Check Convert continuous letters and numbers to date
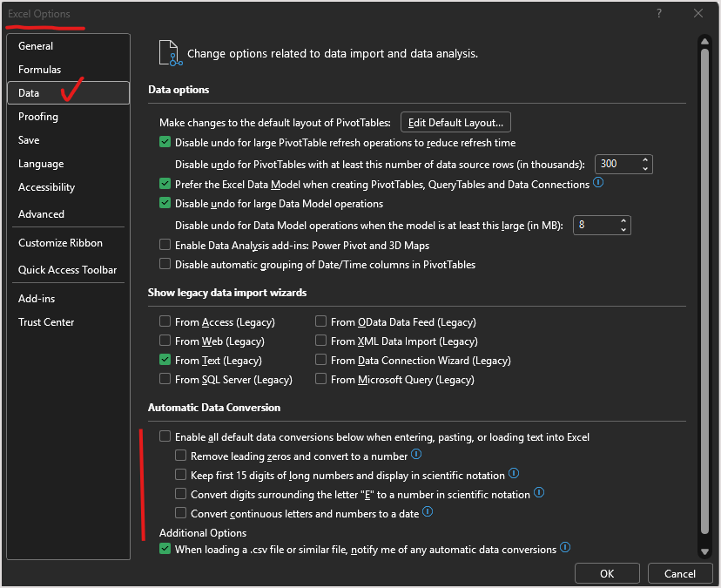The image size is (721, 588). tap(181, 513)
